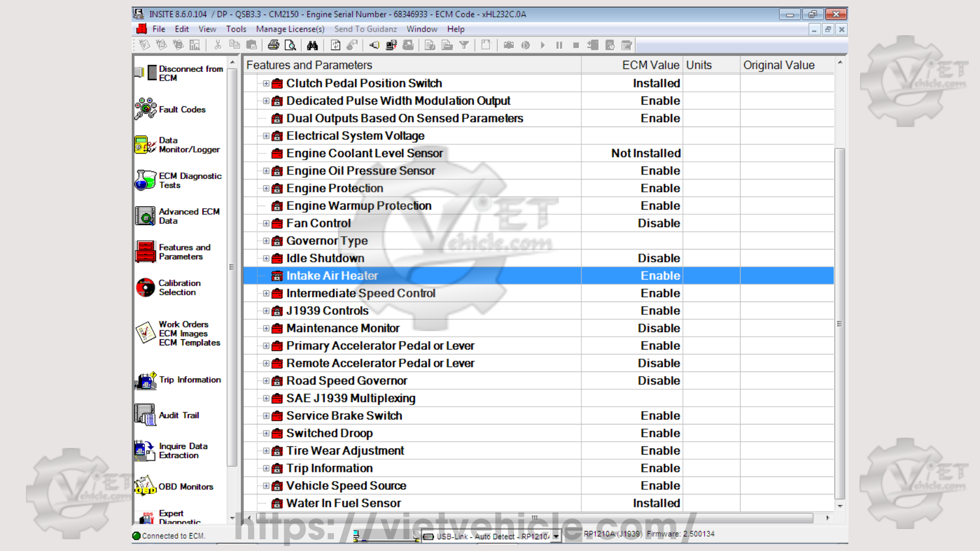Click the binoculars Find icon
Image resolution: width=980 pixels, height=551 pixels.
(312, 45)
